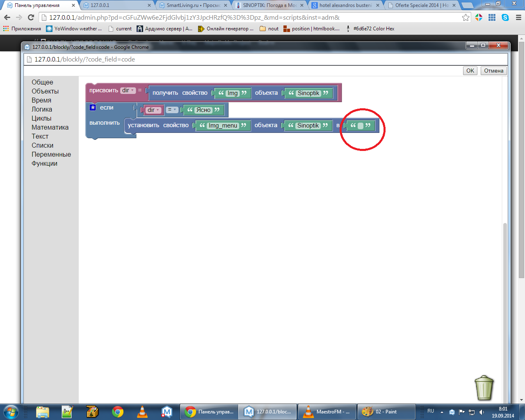Reload the current page
The width and height of the screenshot is (525, 420).
pyautogui.click(x=31, y=18)
